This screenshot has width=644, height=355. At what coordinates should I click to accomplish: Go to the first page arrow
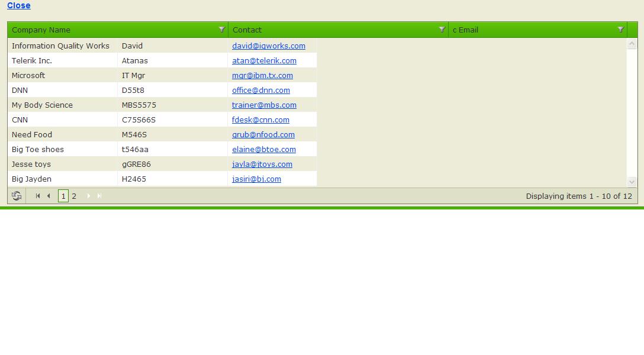pos(38,196)
